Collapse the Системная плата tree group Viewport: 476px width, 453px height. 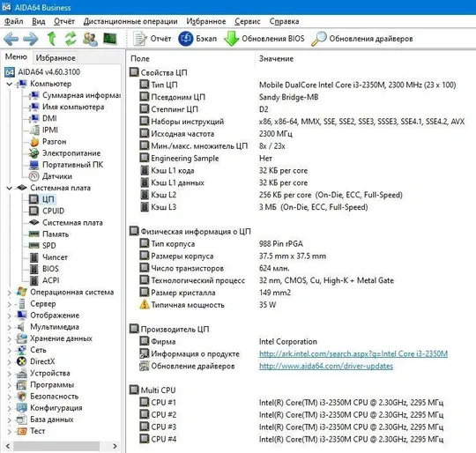pyautogui.click(x=10, y=188)
